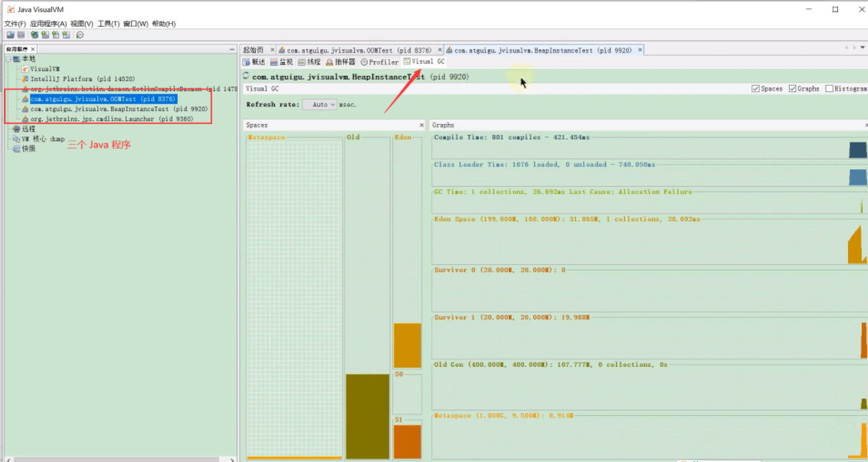Click the horizontal scrollbar of applications panel
Viewport: 868px width, 462px height.
pos(119,459)
